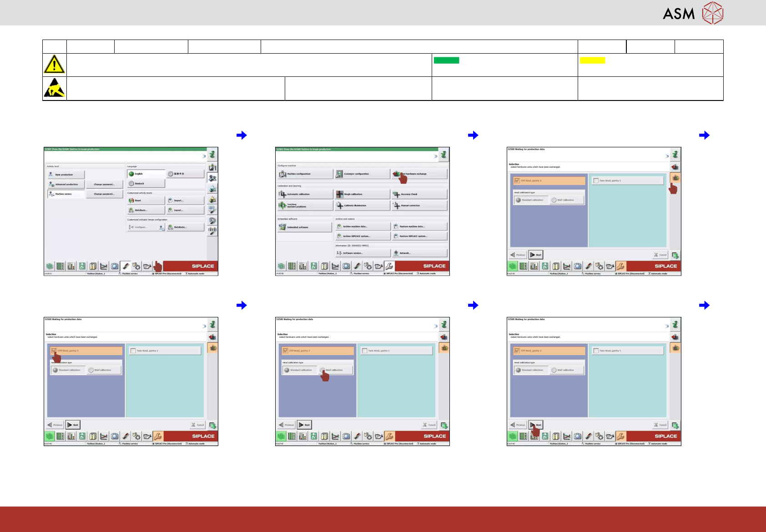The width and height of the screenshot is (766, 532).
Task: Click the ASM logo in the page header
Action: (x=693, y=13)
